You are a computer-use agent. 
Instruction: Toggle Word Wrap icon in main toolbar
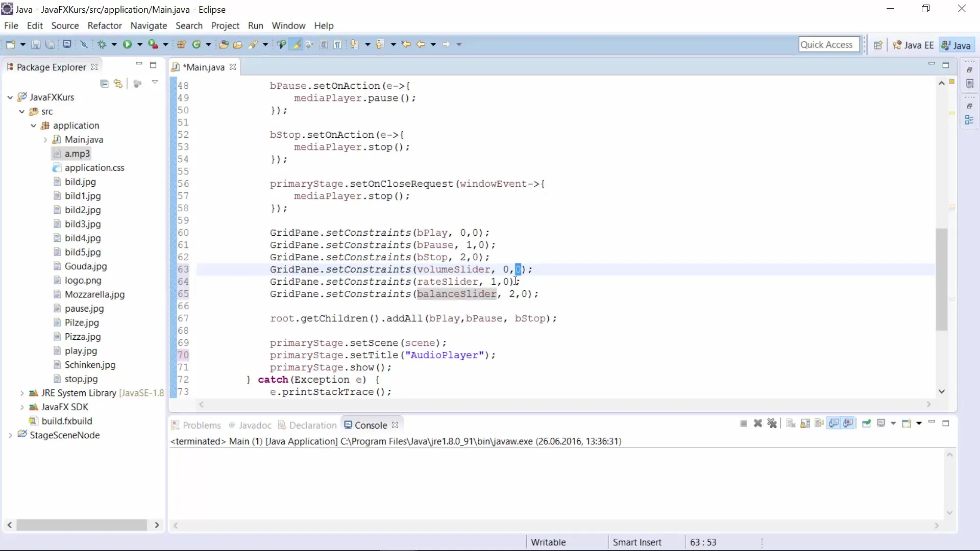309,45
